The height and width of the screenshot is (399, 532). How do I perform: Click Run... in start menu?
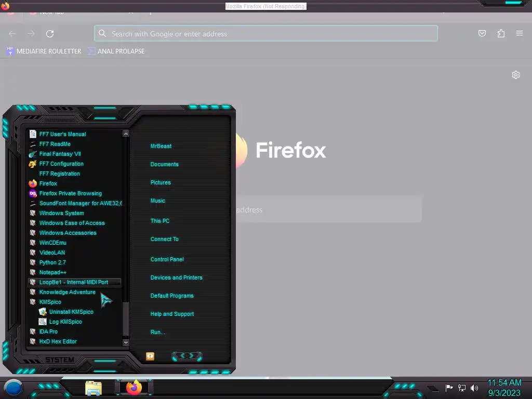[x=158, y=332]
